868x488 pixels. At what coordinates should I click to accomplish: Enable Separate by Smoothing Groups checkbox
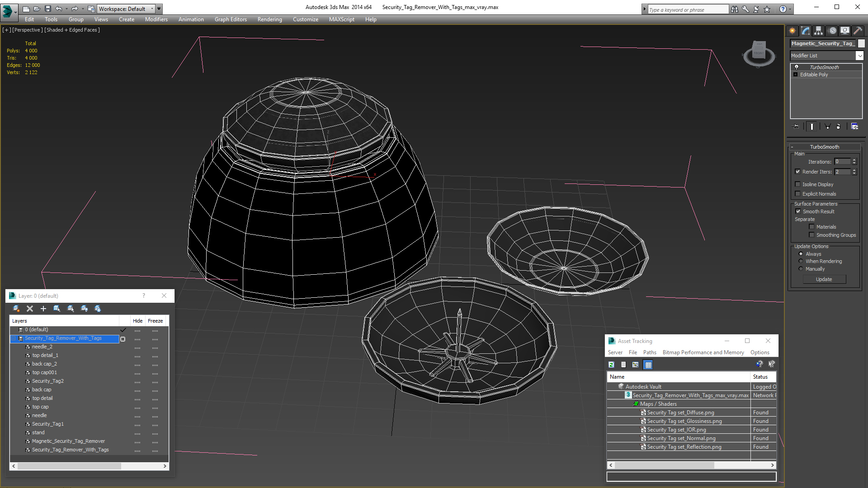point(811,235)
